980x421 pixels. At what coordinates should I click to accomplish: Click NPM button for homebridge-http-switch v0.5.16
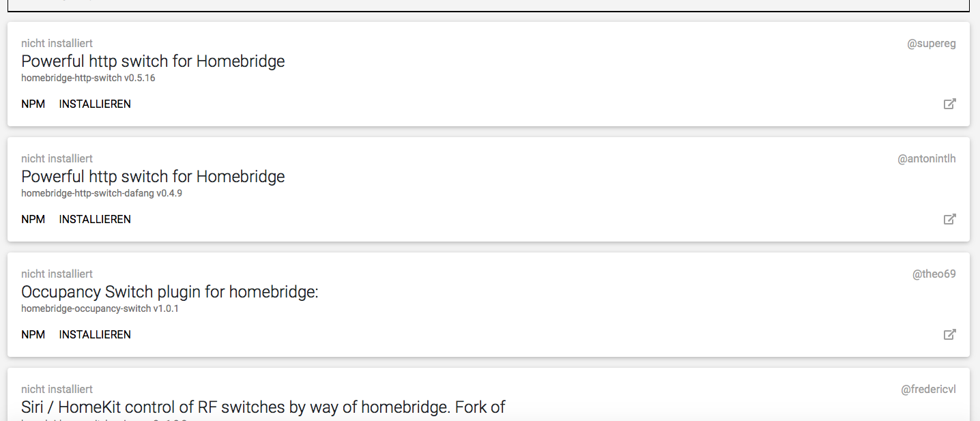33,104
